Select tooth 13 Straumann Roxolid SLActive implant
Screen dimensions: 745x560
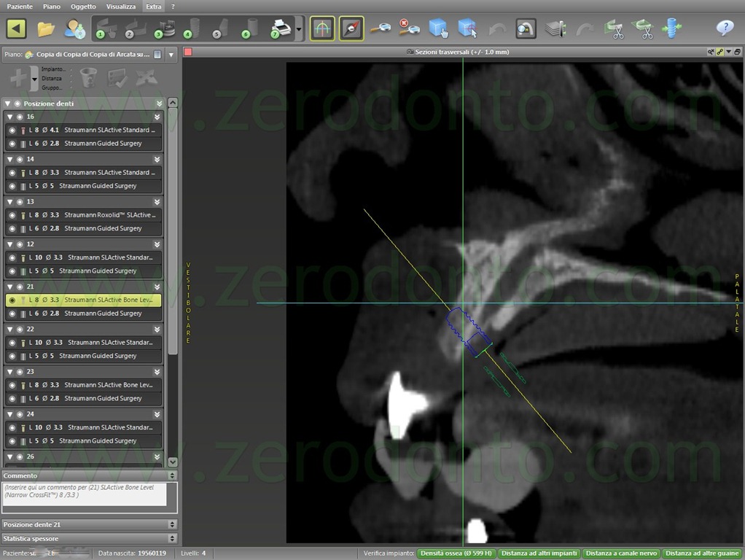[84, 215]
